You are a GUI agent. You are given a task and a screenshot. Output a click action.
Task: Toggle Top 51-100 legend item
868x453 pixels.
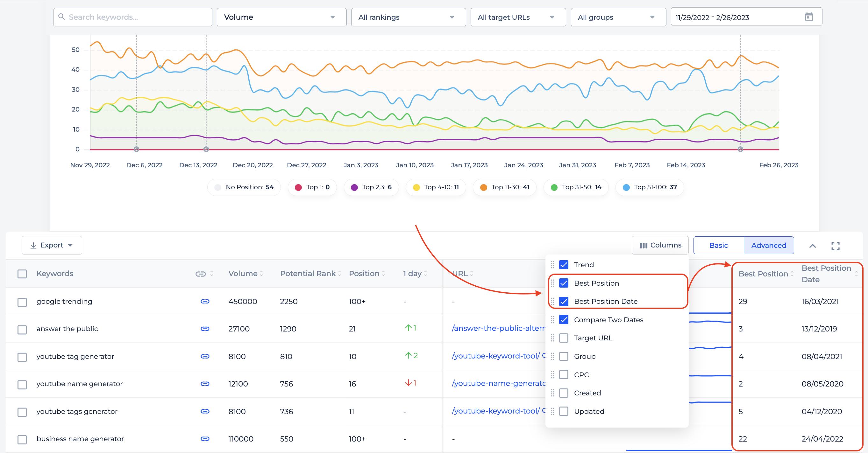pos(650,187)
